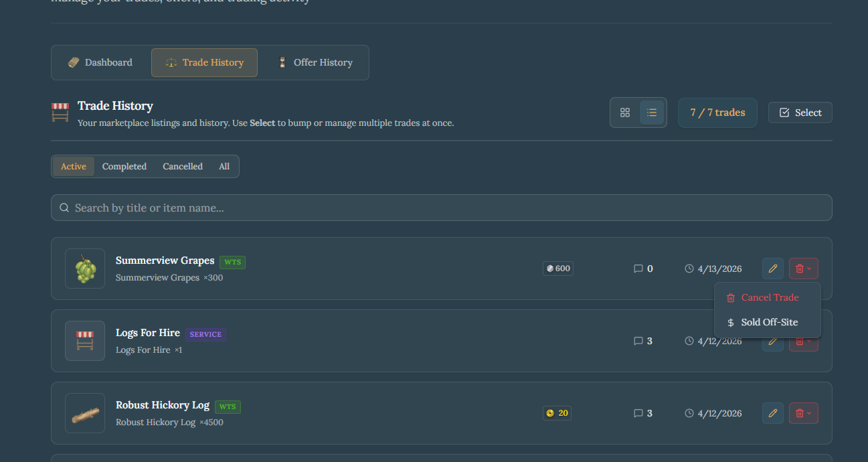Click the SERVICE tag on Logs For Hire
Viewport: 868px width, 462px height.
click(205, 334)
